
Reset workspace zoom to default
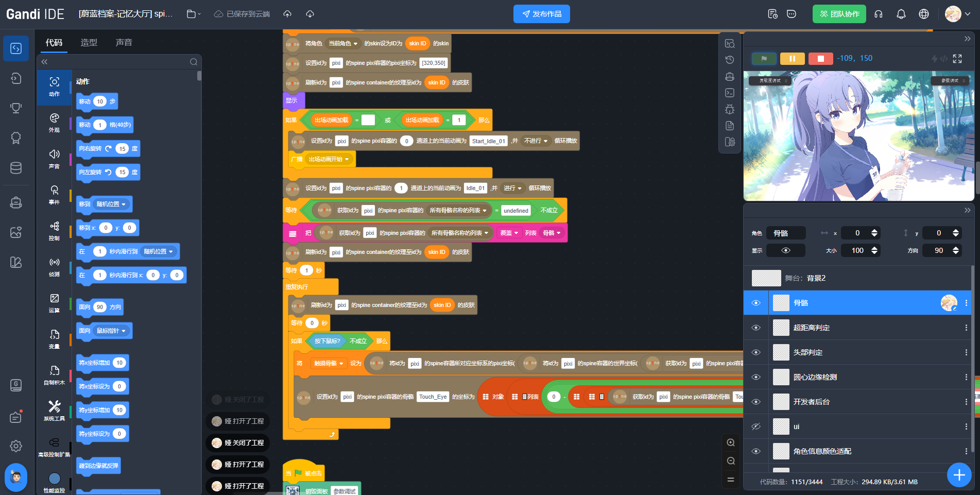coord(731,480)
